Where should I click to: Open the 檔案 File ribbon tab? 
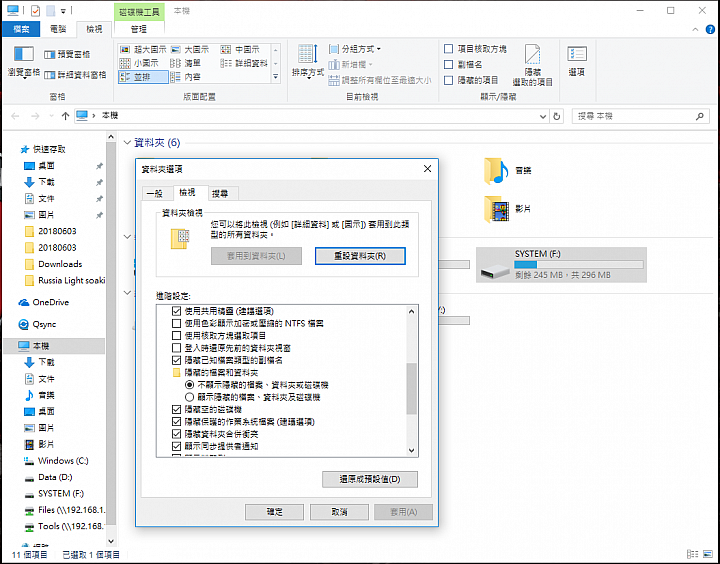tap(21, 29)
